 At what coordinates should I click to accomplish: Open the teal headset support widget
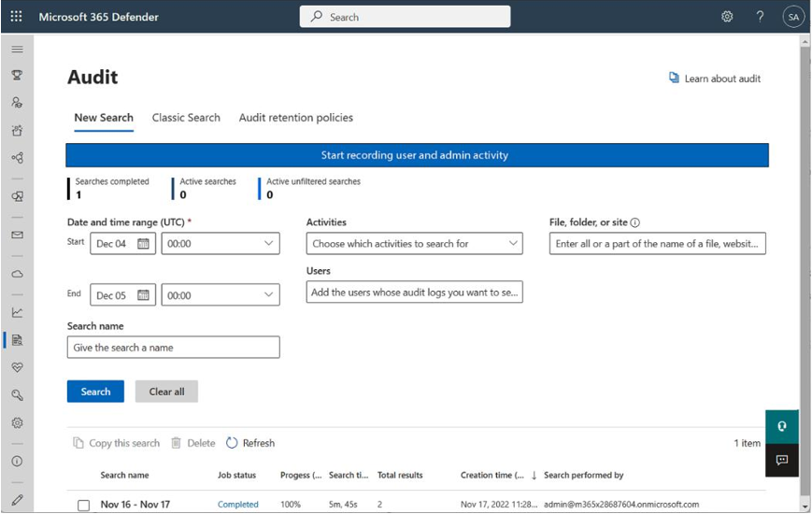click(782, 426)
